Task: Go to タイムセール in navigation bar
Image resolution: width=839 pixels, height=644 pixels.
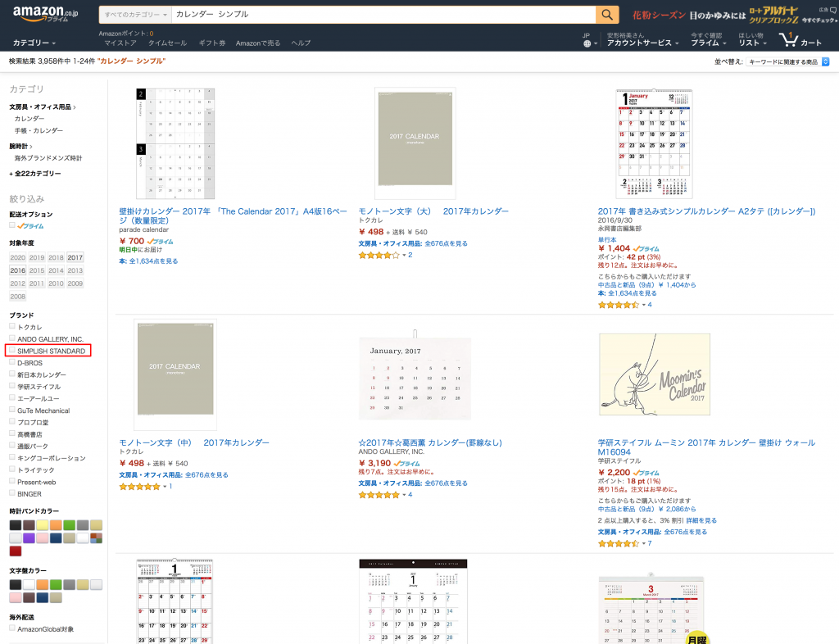Action: pyautogui.click(x=167, y=43)
